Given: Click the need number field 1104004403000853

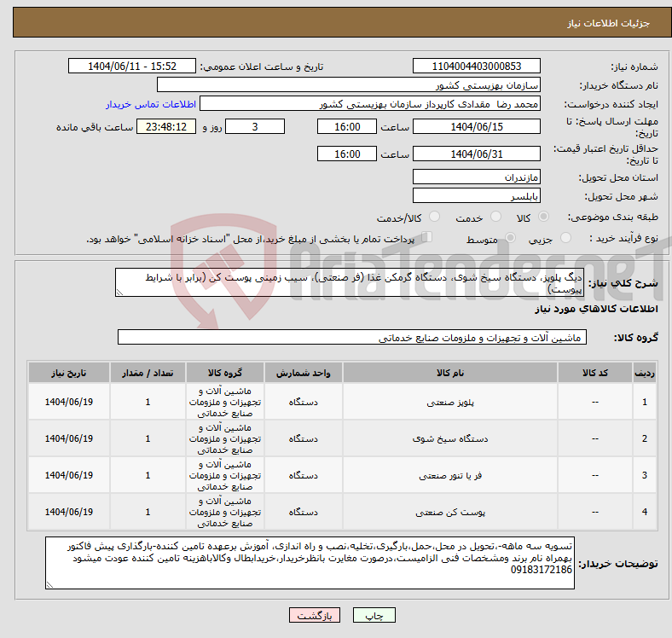Looking at the screenshot, I should 477,66.
